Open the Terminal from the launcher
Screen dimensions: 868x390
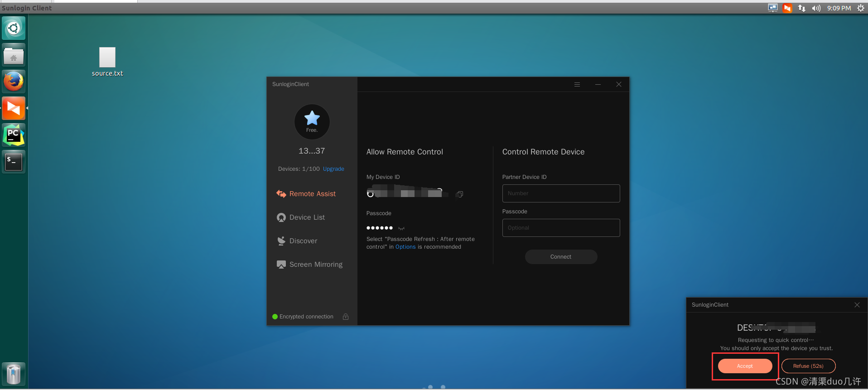(14, 162)
